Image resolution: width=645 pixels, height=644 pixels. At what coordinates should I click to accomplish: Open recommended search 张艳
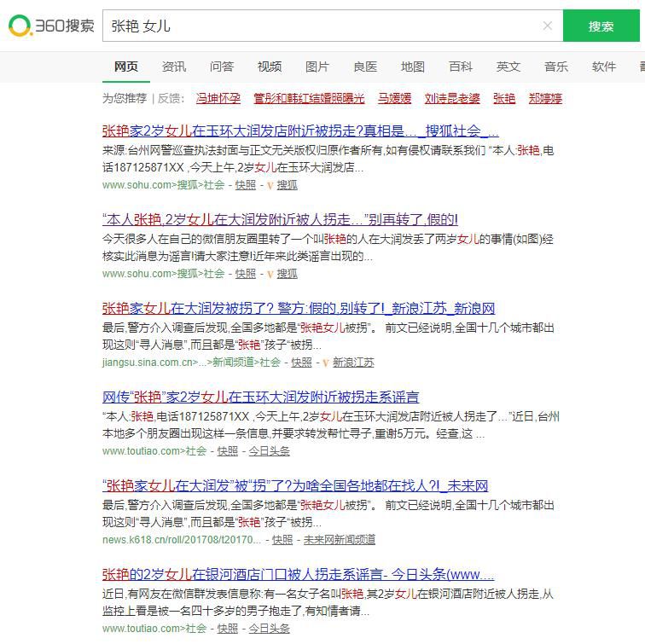pos(504,98)
